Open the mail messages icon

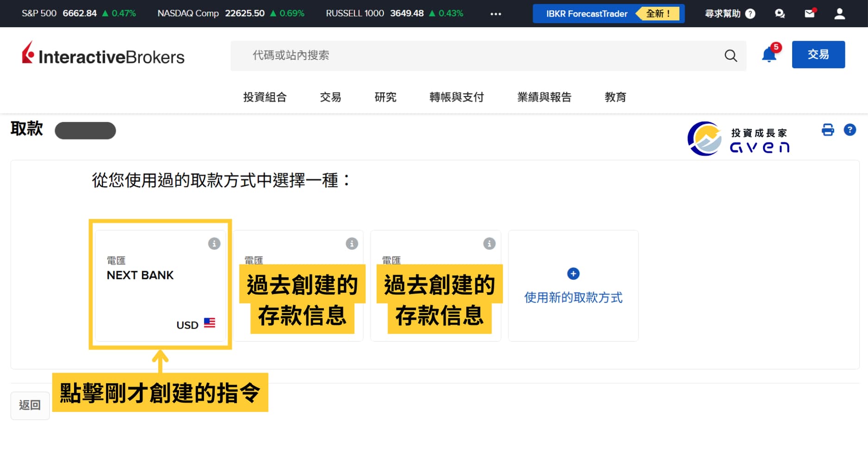pyautogui.click(x=810, y=13)
